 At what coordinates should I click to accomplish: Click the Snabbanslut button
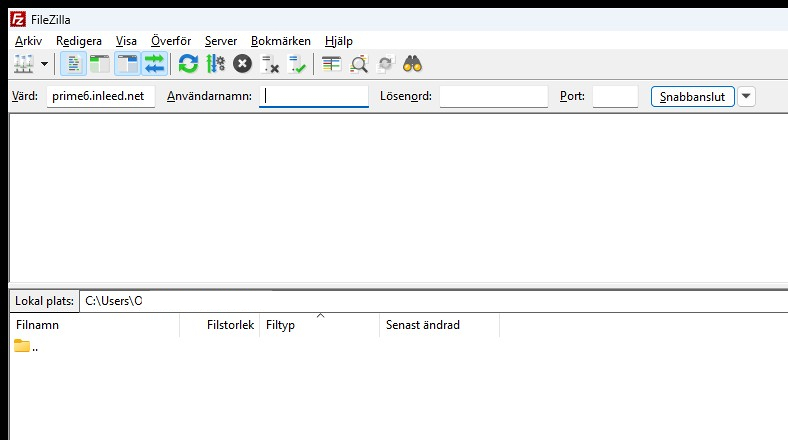[x=692, y=96]
